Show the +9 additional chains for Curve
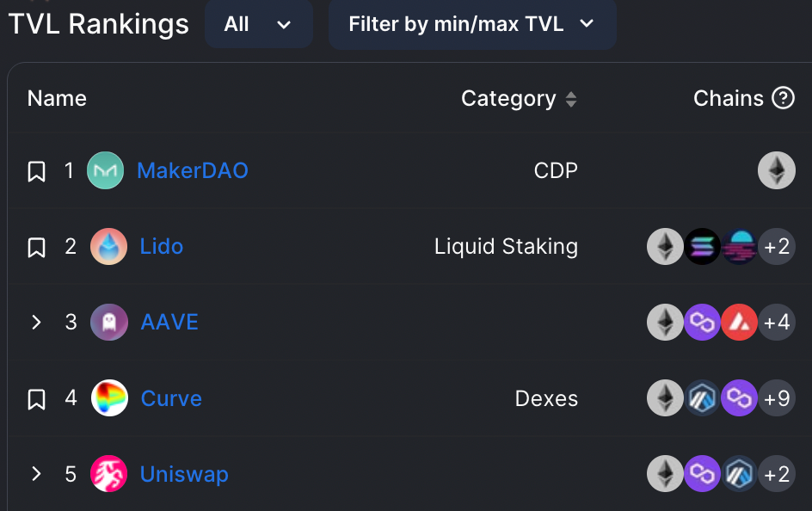Image resolution: width=812 pixels, height=511 pixels. [776, 398]
